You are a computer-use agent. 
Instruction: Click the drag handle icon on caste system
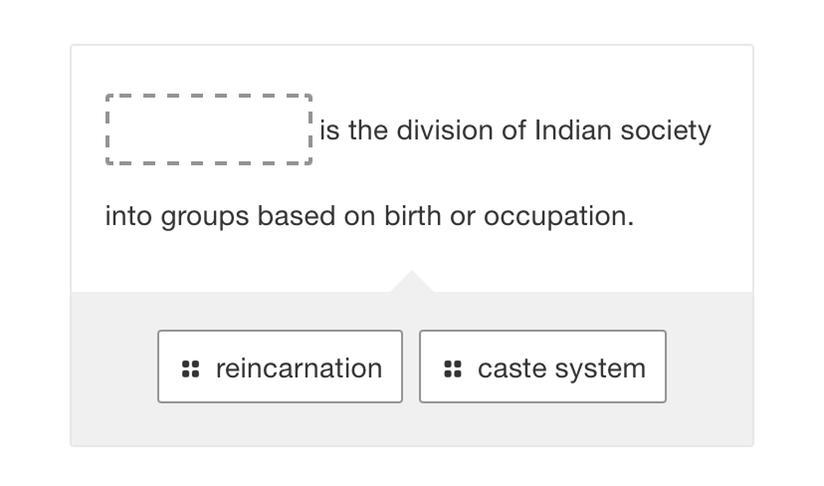pyautogui.click(x=452, y=369)
